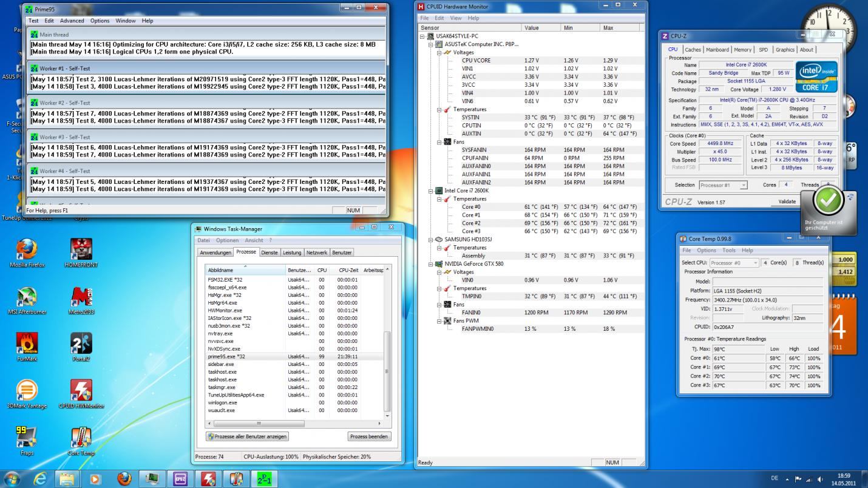
Task: Launch MSI Afterburner desktop icon
Action: pos(27,300)
